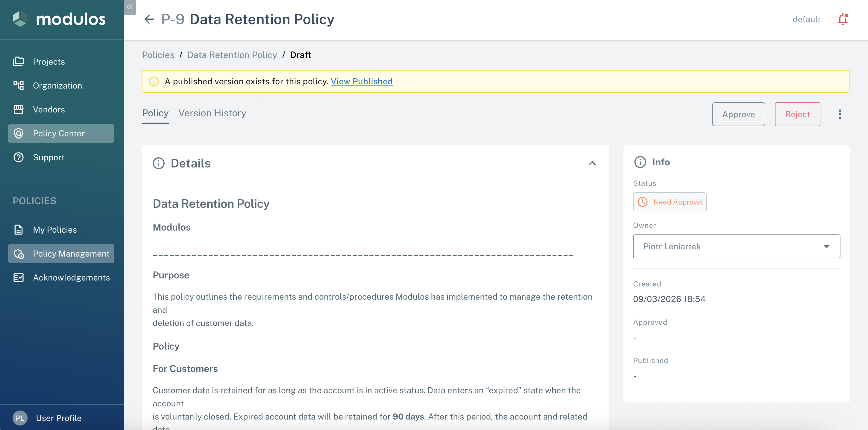Click the Policy Center shield icon
This screenshot has height=430, width=868.
tap(19, 133)
